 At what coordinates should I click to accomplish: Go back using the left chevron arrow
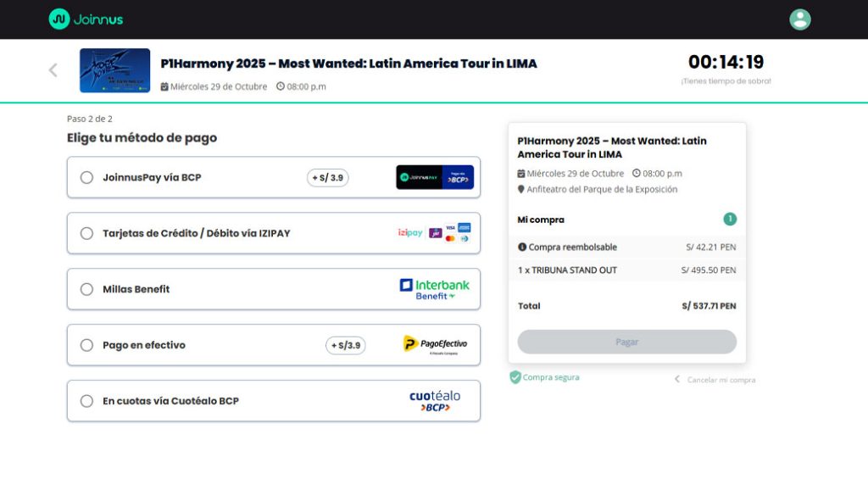pos(53,70)
